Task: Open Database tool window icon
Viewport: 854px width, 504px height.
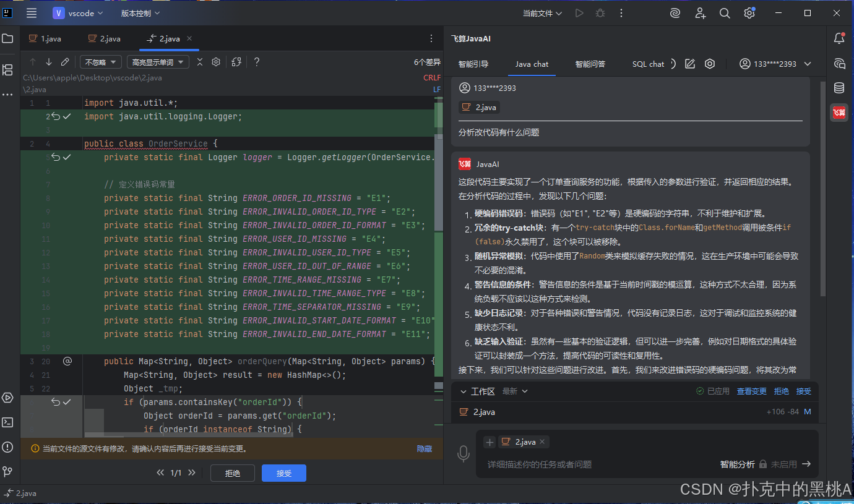Action: pos(839,88)
